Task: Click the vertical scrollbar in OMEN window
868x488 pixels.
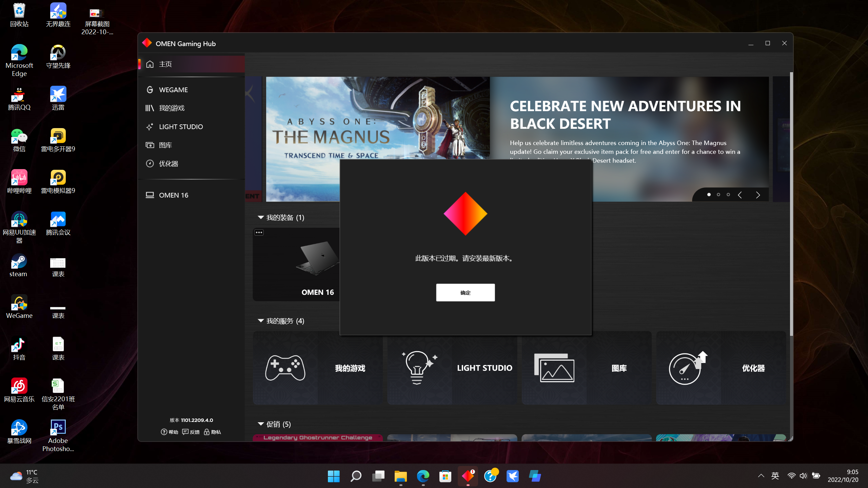Action: tap(791, 203)
